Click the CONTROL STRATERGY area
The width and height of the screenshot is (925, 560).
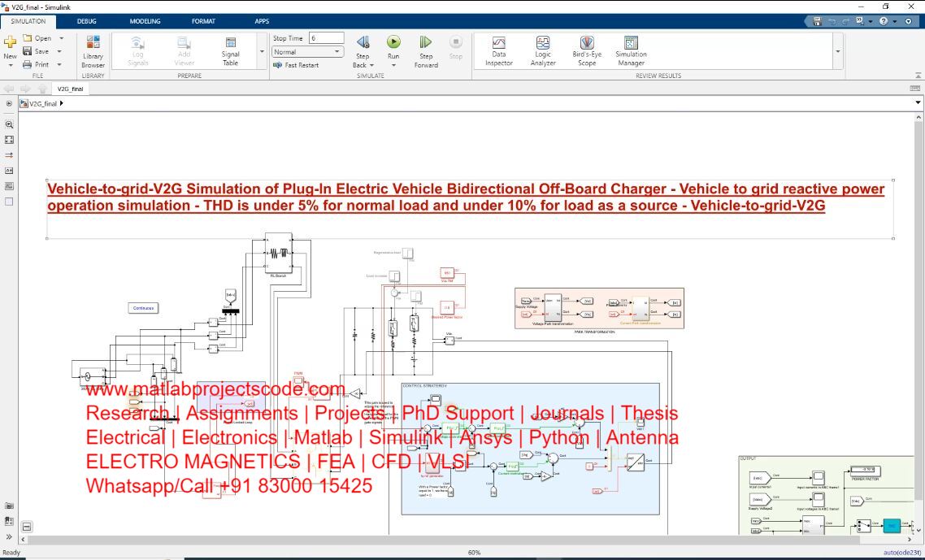click(x=530, y=449)
